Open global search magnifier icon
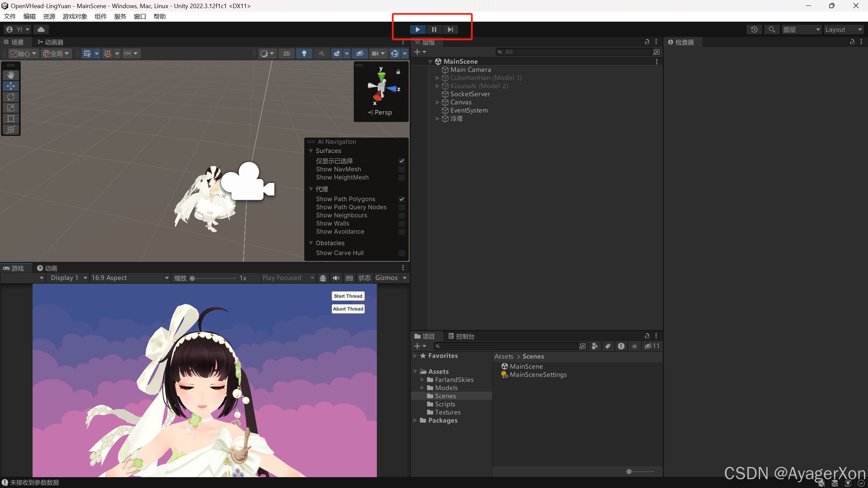Screen dimensions: 868x488 click(772, 29)
